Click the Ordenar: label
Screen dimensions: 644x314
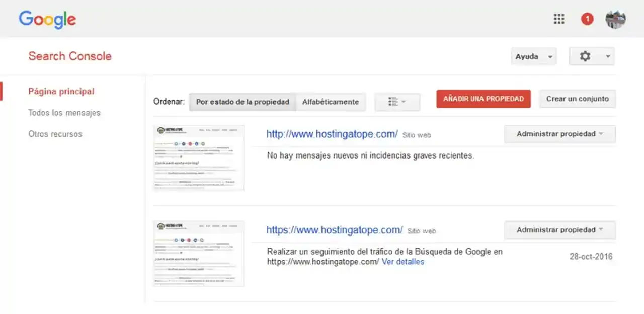pyautogui.click(x=169, y=102)
